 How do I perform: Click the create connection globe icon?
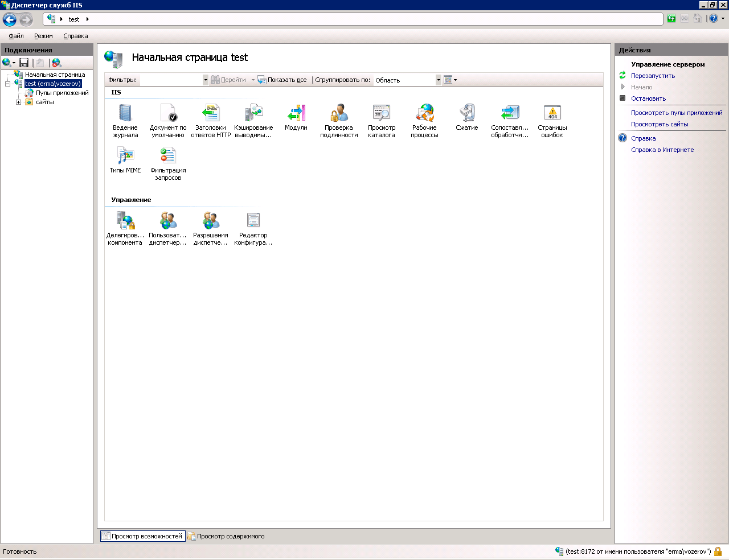(x=6, y=63)
